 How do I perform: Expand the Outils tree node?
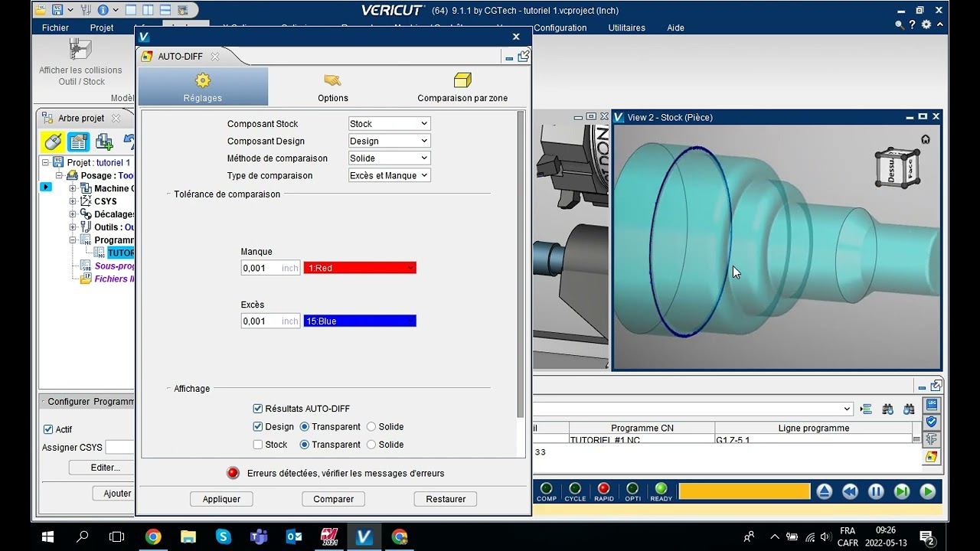(73, 227)
